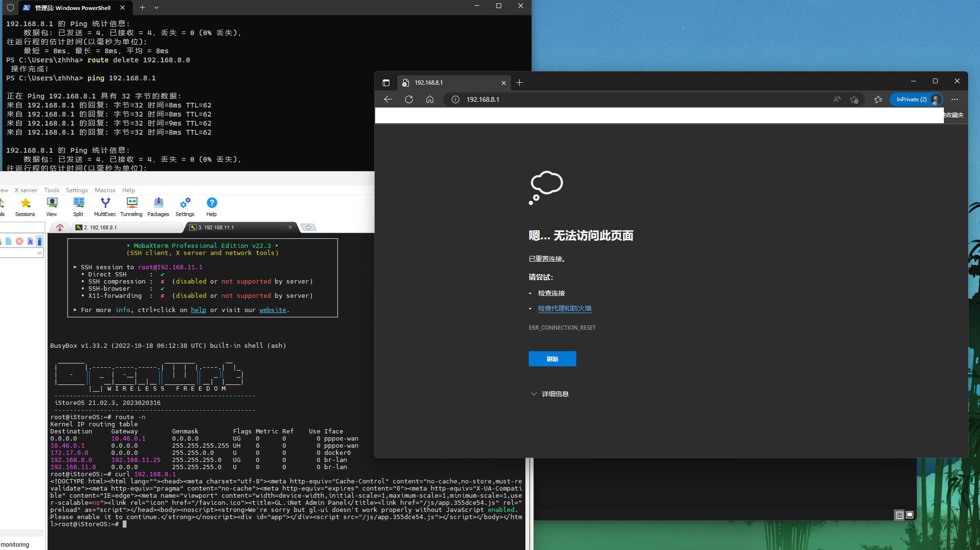The image size is (980, 550).
Task: Click the Edge refresh icon
Action: (409, 99)
